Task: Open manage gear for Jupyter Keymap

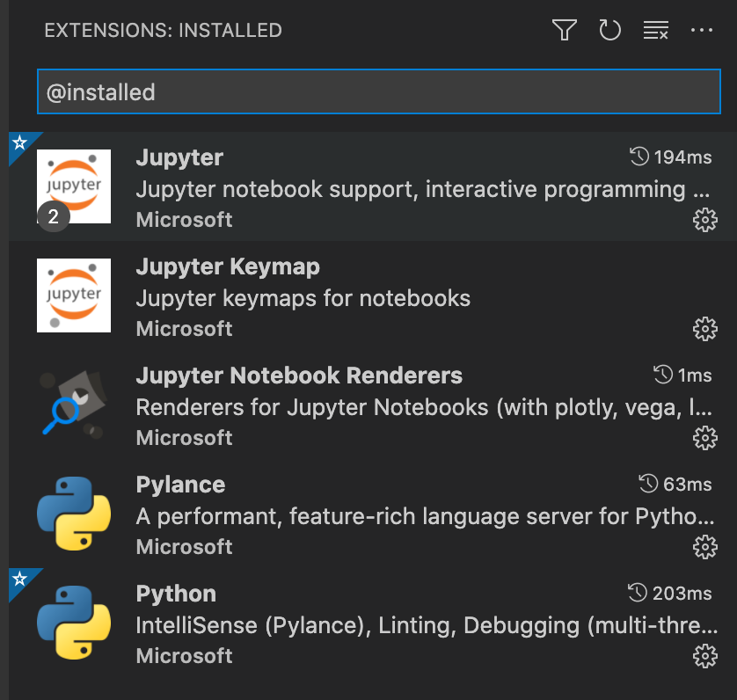Action: (x=705, y=329)
